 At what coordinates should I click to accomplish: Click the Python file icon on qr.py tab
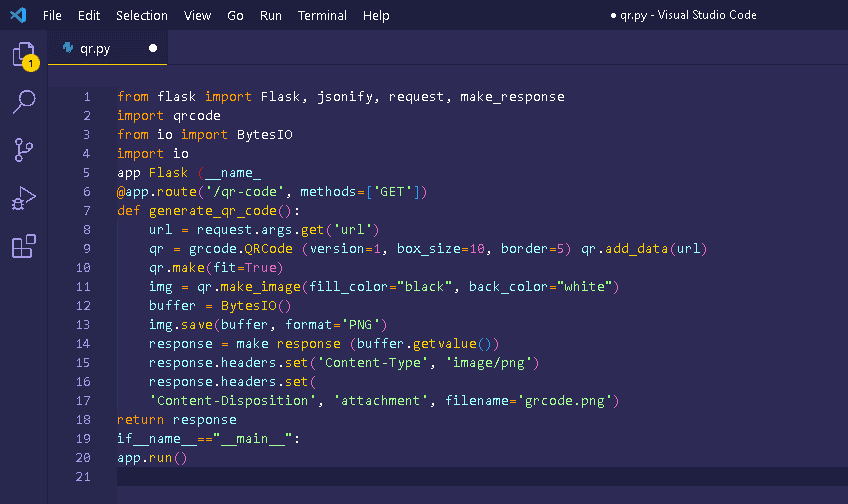coord(68,48)
